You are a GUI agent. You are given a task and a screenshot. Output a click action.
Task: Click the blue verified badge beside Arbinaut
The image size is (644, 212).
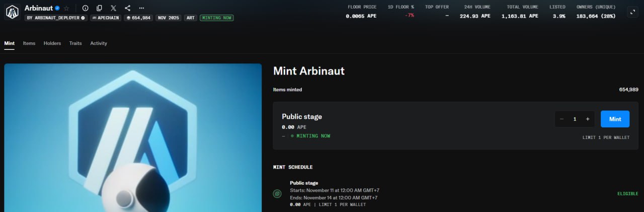[x=57, y=8]
